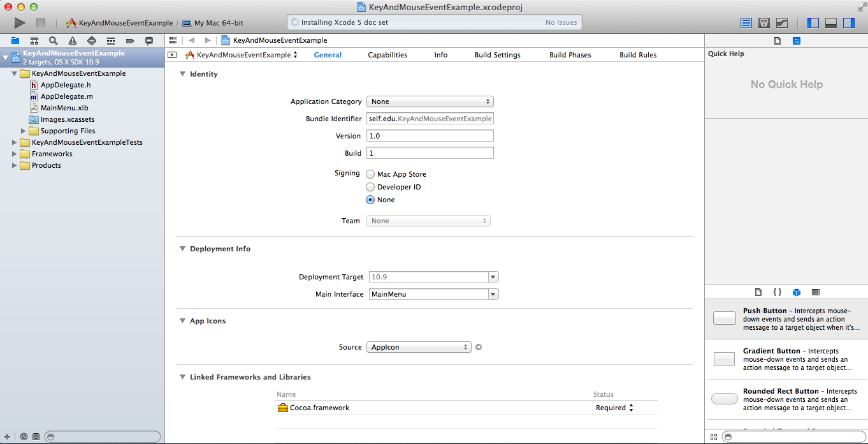The height and width of the screenshot is (444, 868).
Task: Select the Mac App Store signing option
Action: click(370, 174)
